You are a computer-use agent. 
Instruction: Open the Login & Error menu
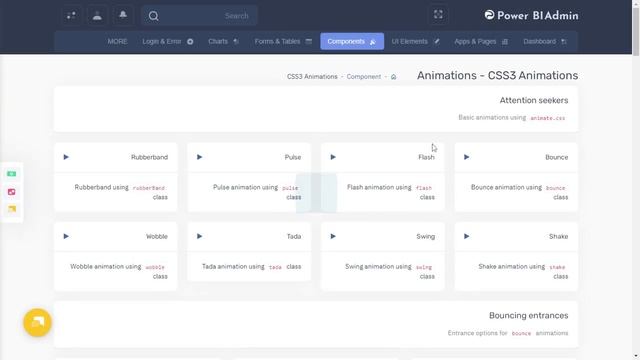(x=167, y=41)
